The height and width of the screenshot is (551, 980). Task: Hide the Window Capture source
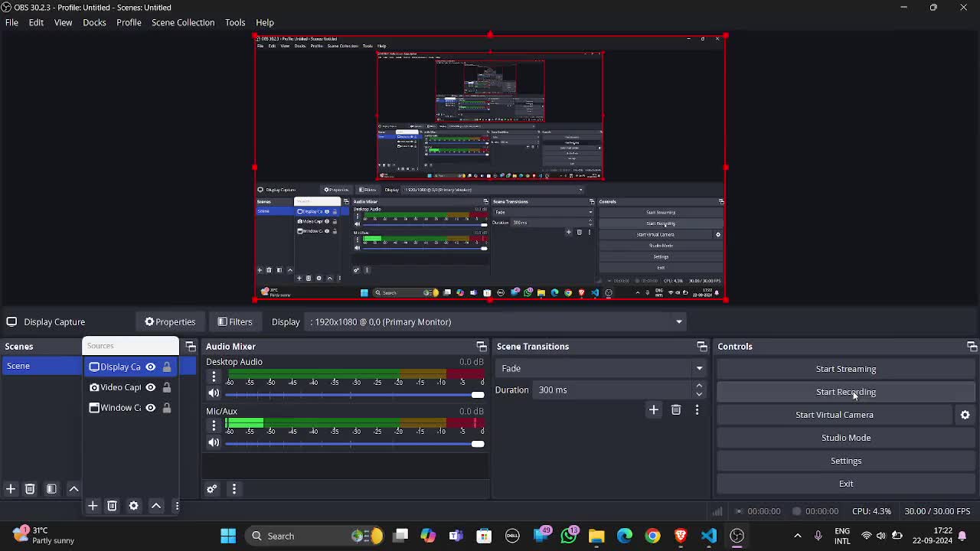tap(151, 408)
